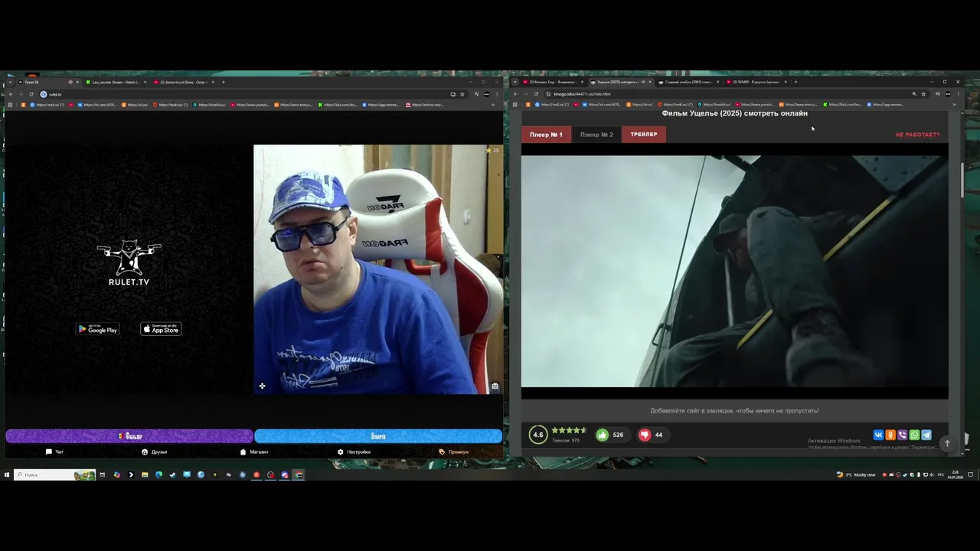Open the Чат tab in Rulet.tv

pyautogui.click(x=54, y=452)
